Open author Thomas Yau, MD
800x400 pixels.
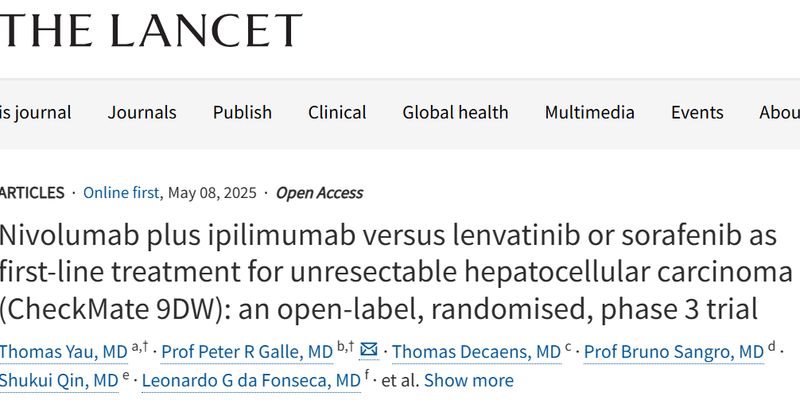pos(64,352)
